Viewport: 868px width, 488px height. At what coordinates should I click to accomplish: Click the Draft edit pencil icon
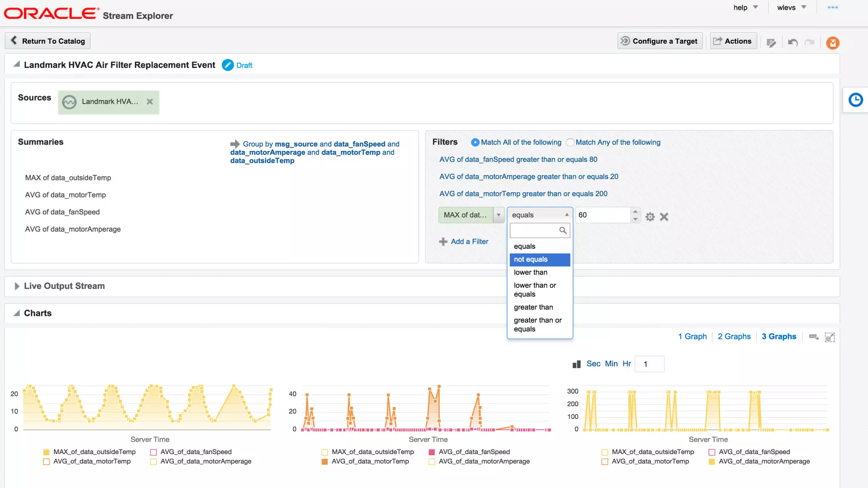pyautogui.click(x=228, y=65)
